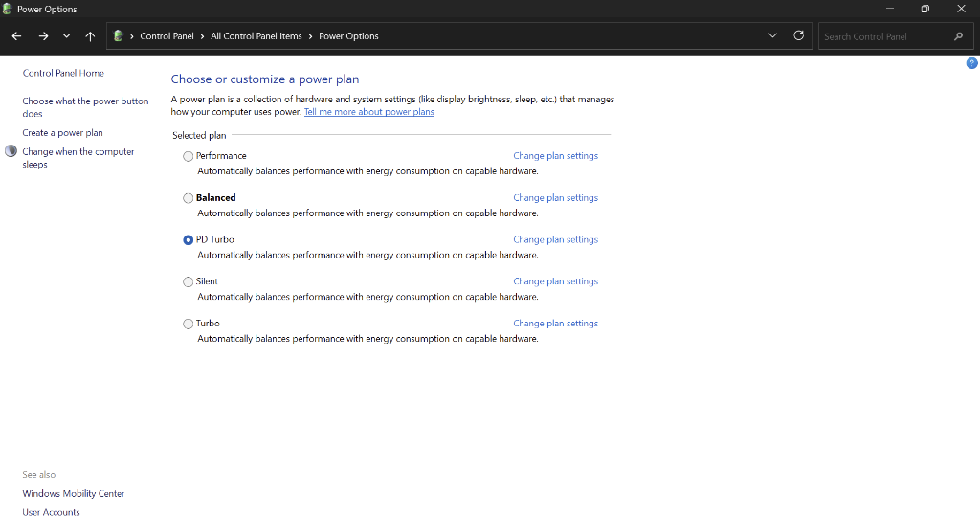The image size is (980, 516).
Task: Click Power Options breadcrumb segment
Action: click(x=348, y=36)
